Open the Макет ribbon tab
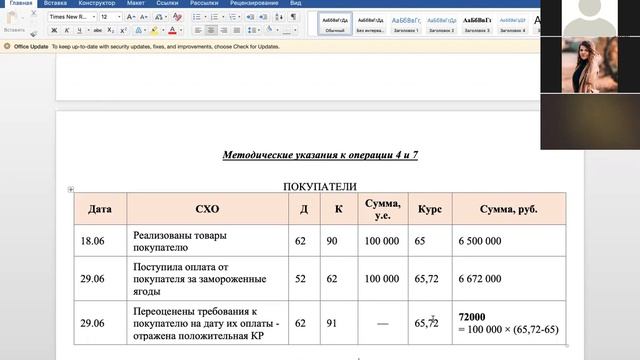 tap(136, 3)
